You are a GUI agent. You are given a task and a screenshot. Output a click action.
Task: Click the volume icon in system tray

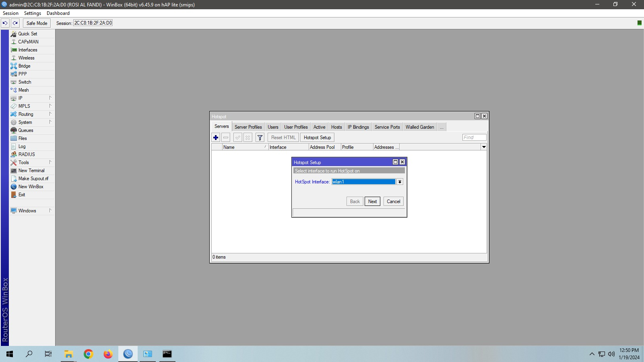[x=611, y=354]
